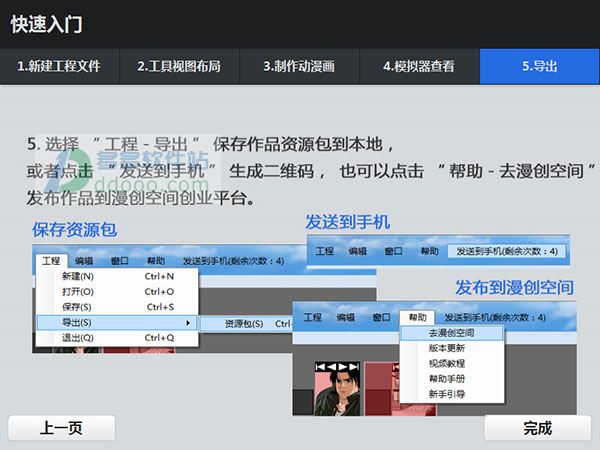This screenshot has height=450, width=600.
Task: Select 打开(O) menu entry
Action: tap(78, 291)
